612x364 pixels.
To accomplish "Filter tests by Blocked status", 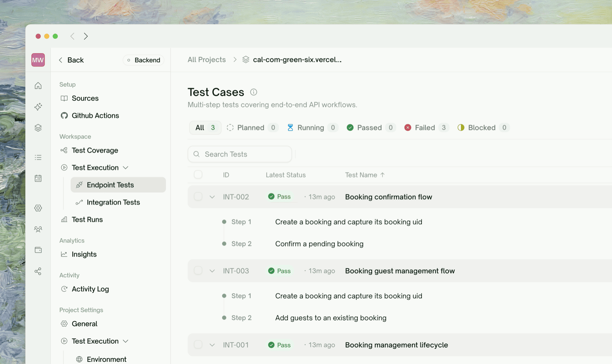I will [x=483, y=128].
